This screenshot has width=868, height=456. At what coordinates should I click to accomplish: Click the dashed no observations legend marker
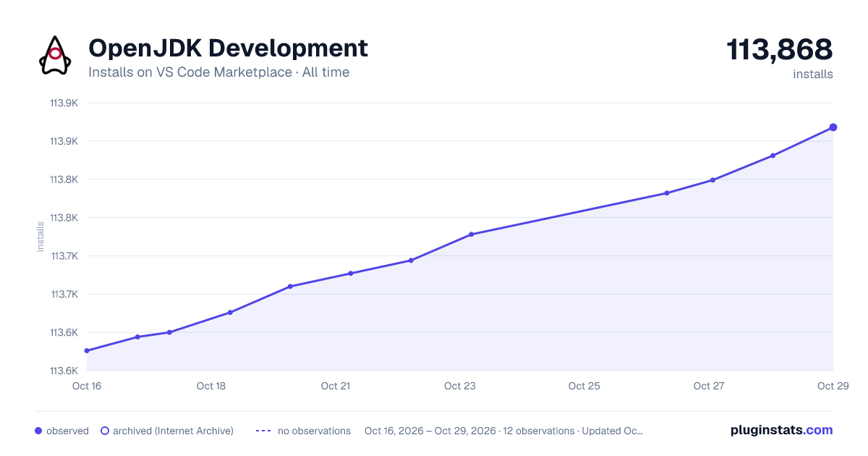point(263,431)
